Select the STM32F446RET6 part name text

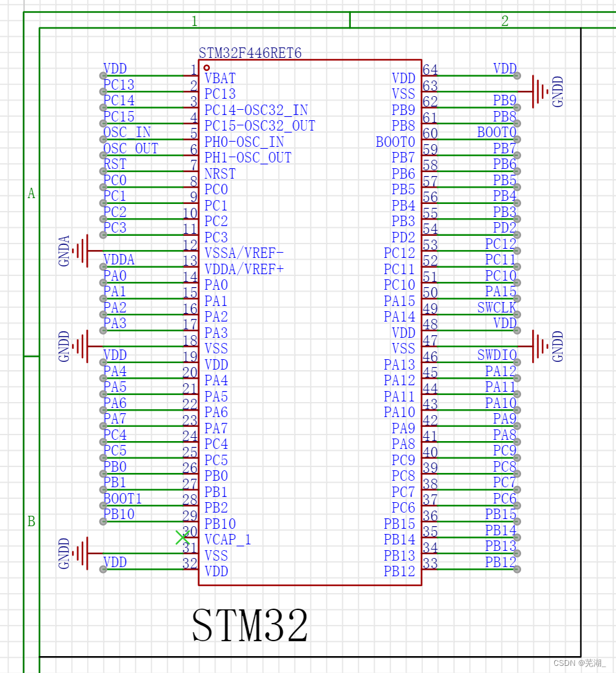point(250,53)
